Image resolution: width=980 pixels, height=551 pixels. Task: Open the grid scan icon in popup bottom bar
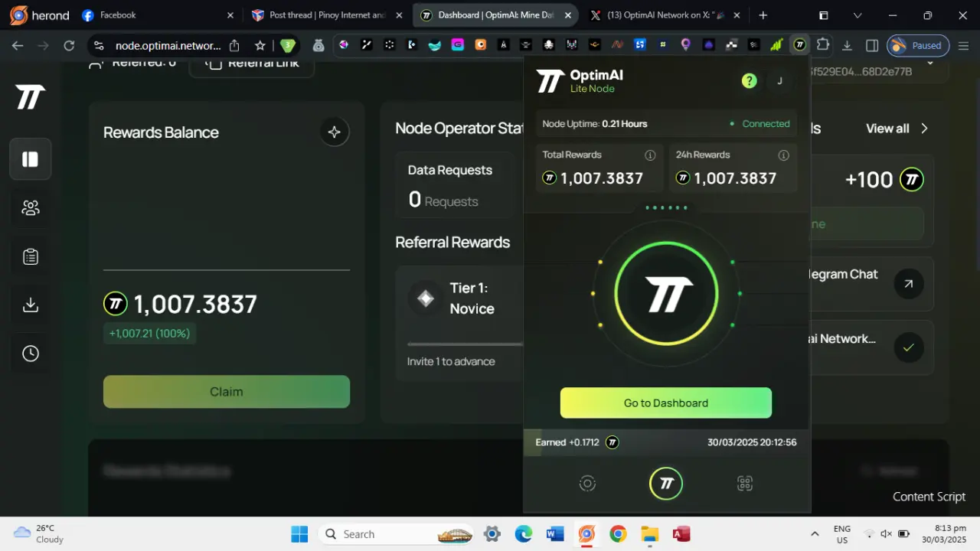point(745,483)
